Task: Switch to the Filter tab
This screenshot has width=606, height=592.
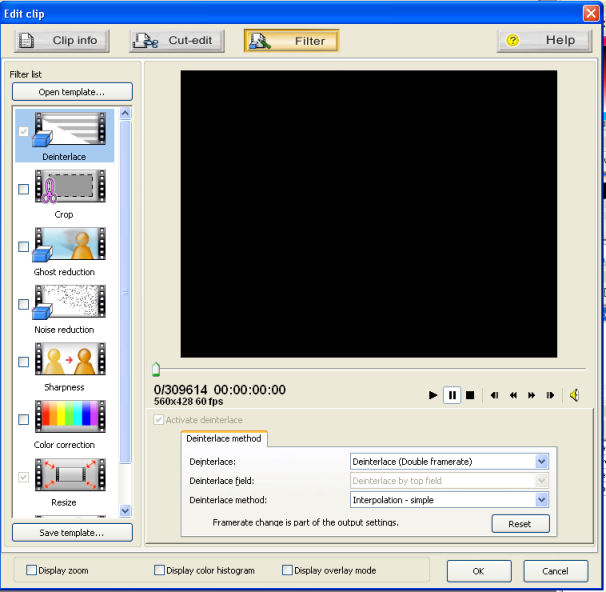Action: [x=291, y=41]
